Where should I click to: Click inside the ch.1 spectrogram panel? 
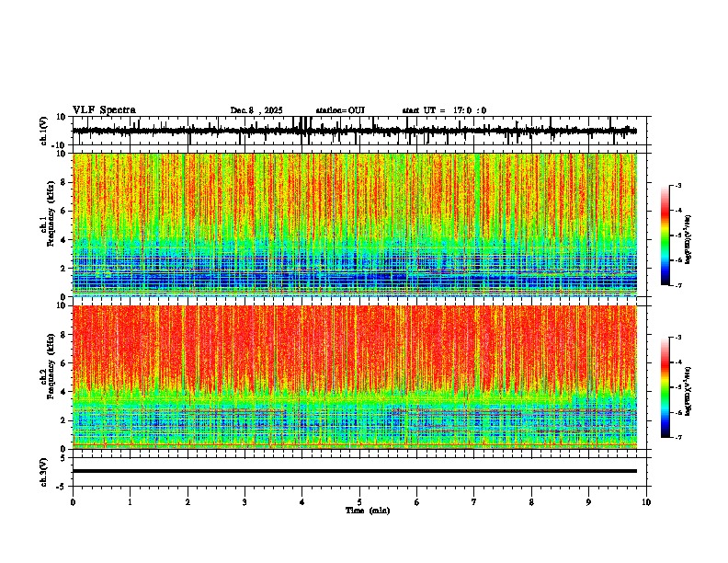click(355, 224)
